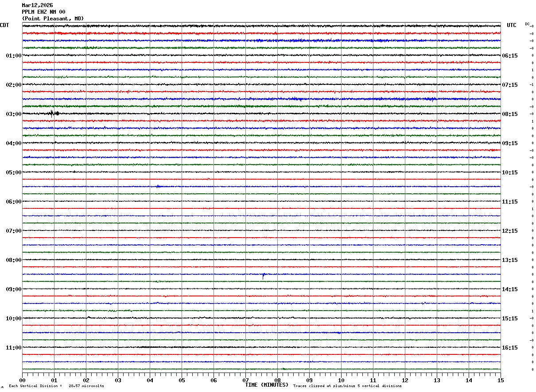The width and height of the screenshot is (536, 392).
Task: Click the 10:15 UTC time label
Action: click(x=510, y=173)
